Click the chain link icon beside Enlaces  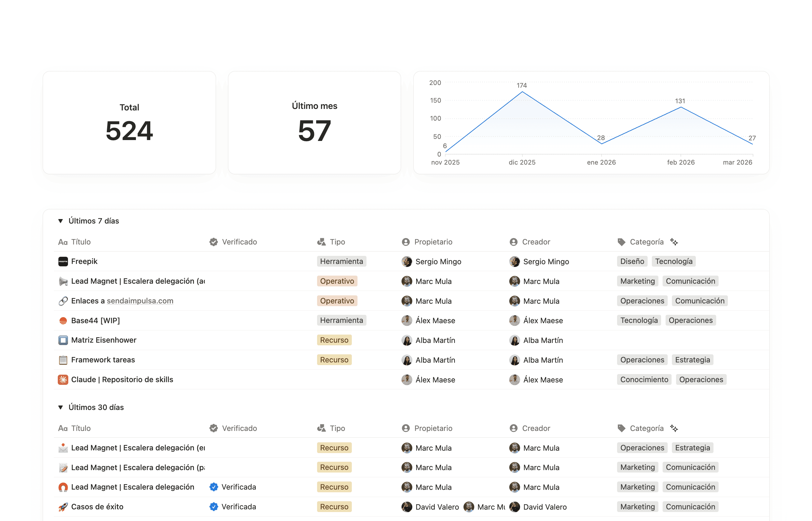click(63, 301)
